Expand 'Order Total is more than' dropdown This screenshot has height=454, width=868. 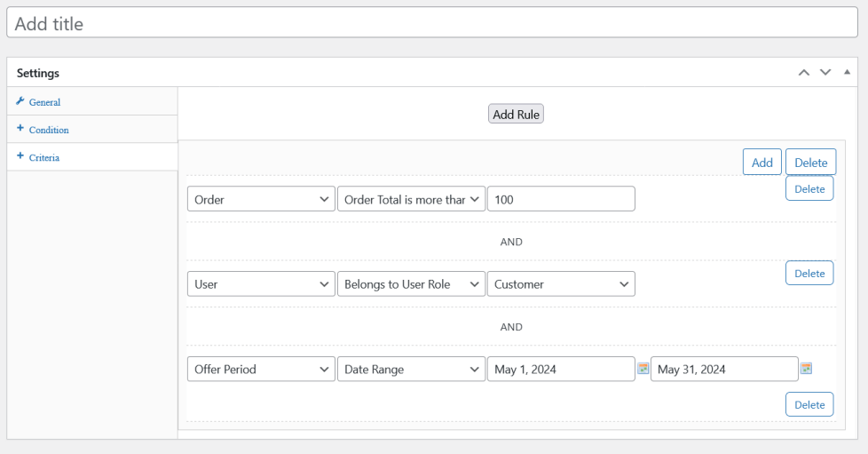tap(411, 200)
